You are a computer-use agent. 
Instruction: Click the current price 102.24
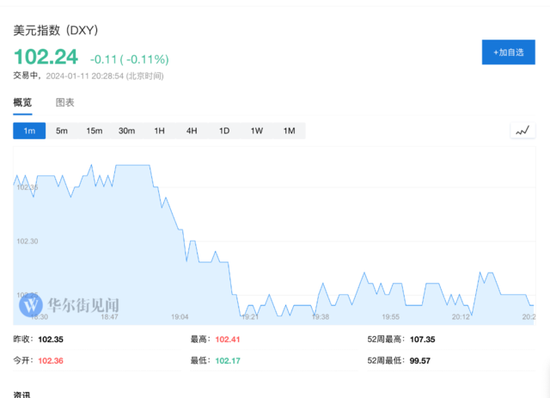click(46, 57)
